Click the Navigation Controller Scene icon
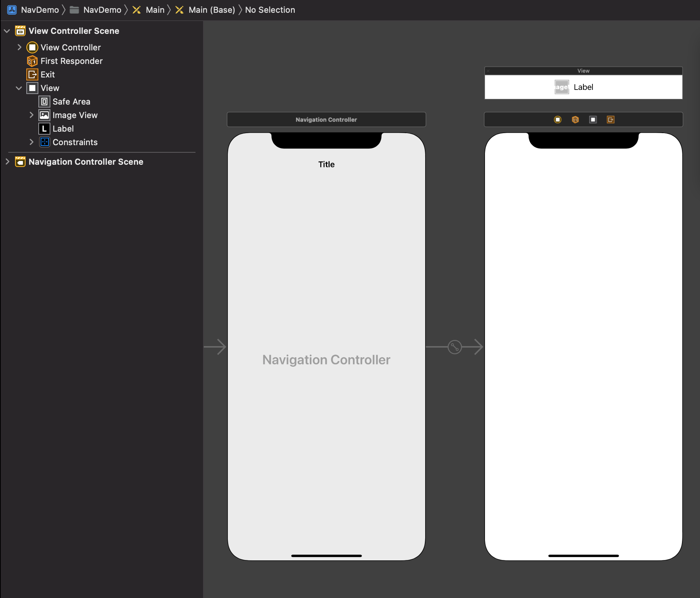Screen dimensions: 700x598 click(20, 162)
